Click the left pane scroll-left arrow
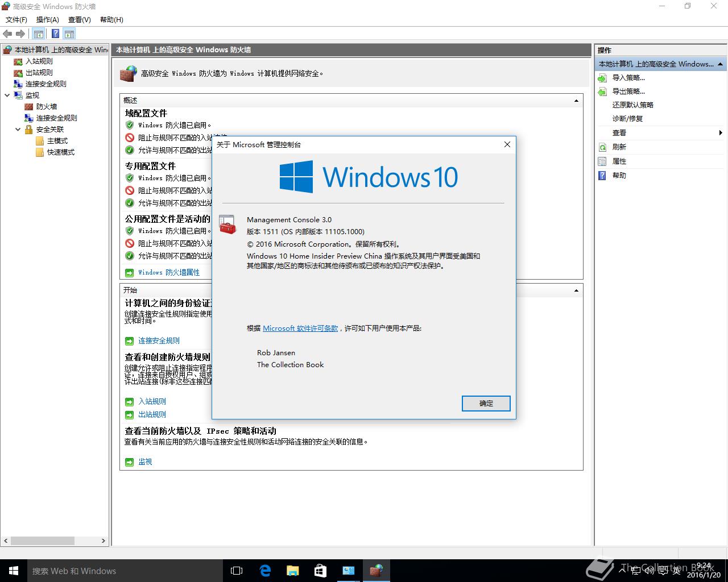This screenshot has width=728, height=582. pyautogui.click(x=6, y=541)
